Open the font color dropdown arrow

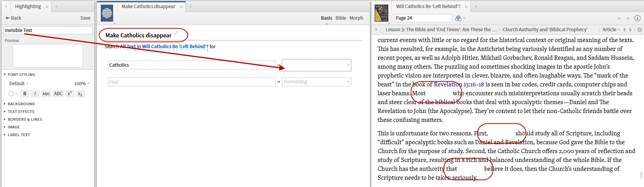[x=16, y=94]
